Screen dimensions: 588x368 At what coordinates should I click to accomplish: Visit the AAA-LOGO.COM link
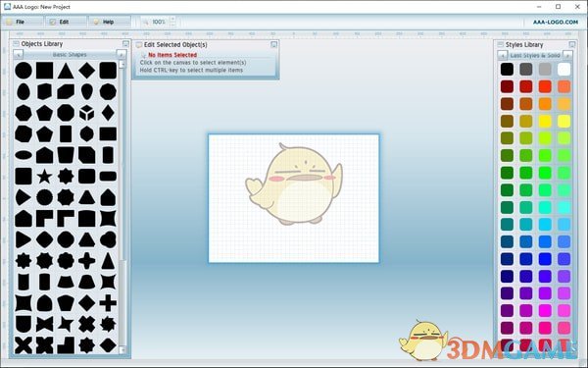[556, 23]
